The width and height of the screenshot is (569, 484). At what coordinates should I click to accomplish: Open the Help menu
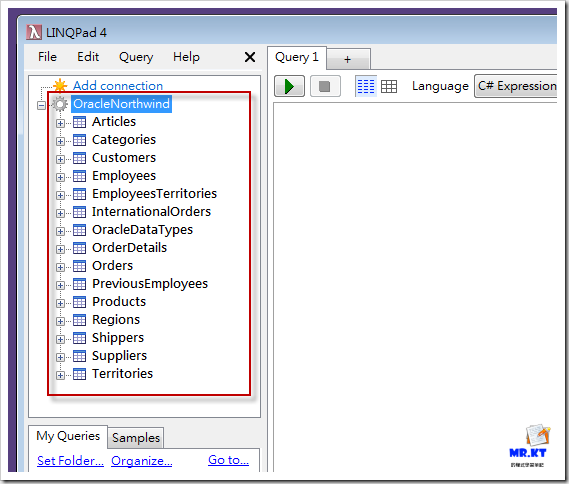click(x=186, y=57)
